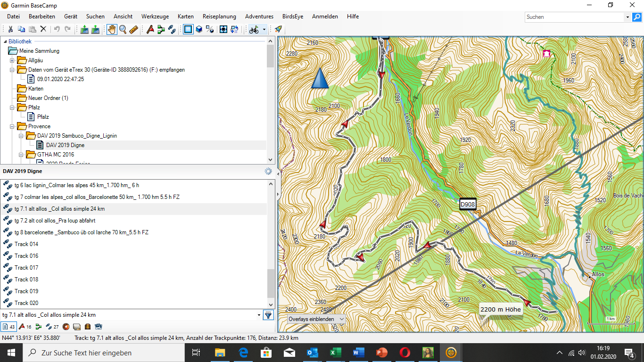Select the Measure ruler tool
The height and width of the screenshot is (362, 644).
[x=133, y=29]
